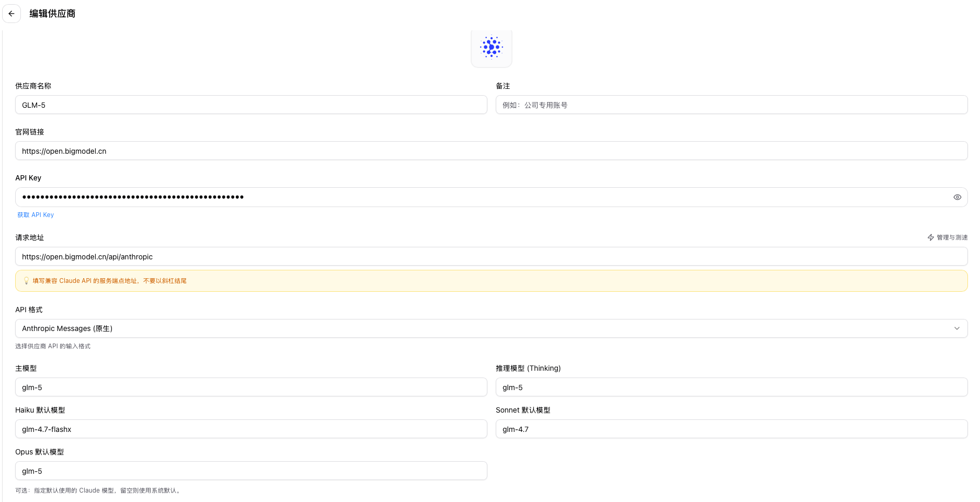
Task: Edit the 请求地址 endpoint field
Action: tap(491, 257)
